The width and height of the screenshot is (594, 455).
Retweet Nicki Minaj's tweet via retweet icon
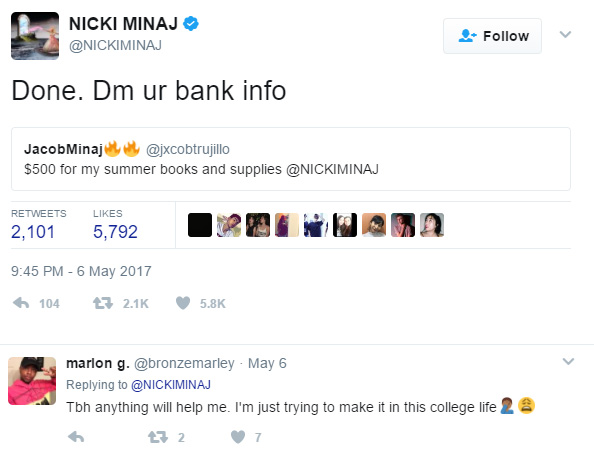click(x=103, y=303)
